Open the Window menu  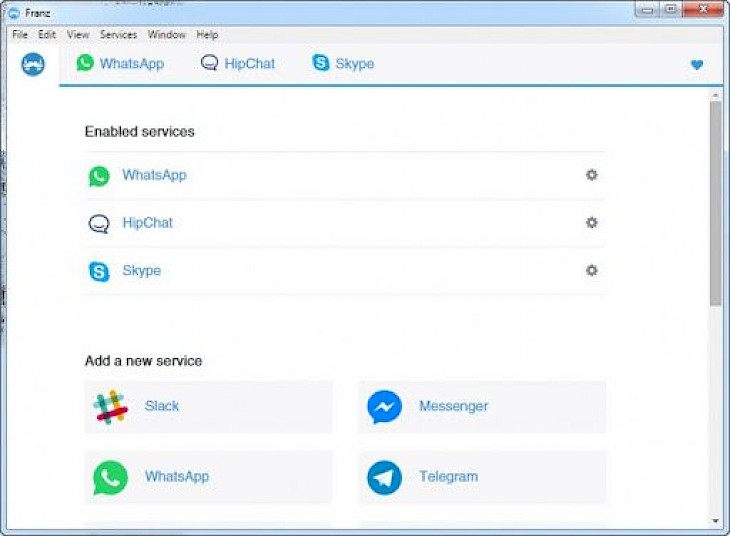[166, 34]
